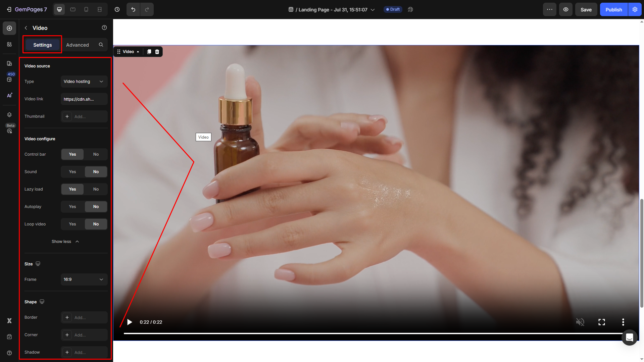Enable Sound by selecting Yes
Image resolution: width=644 pixels, height=362 pixels.
[x=72, y=172]
